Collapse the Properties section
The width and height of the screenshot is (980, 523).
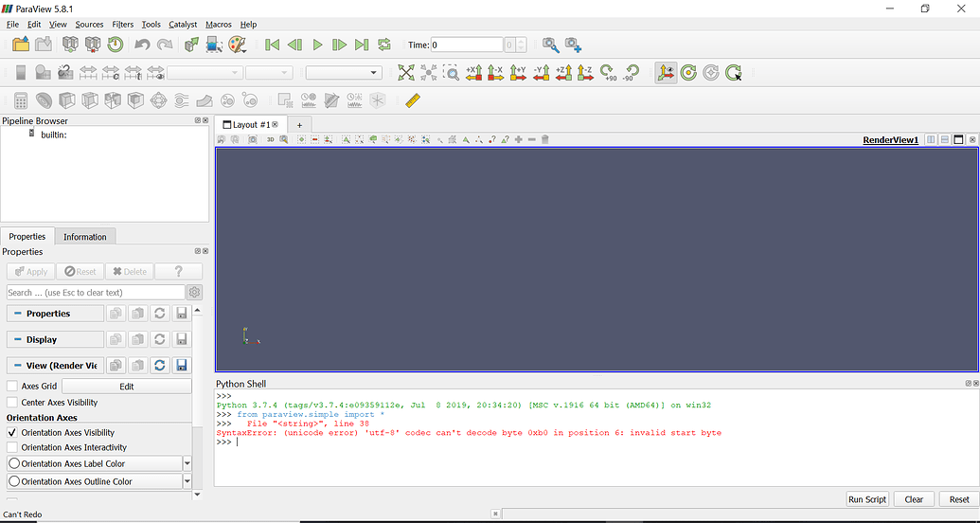click(56, 314)
